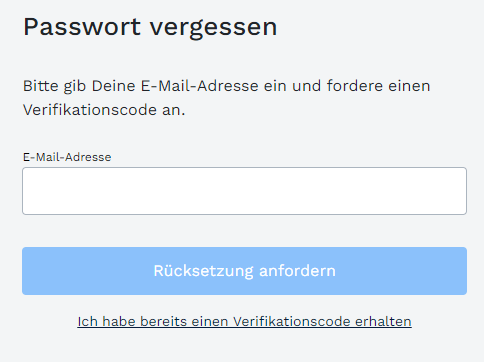Activate the text box under the E-Mail-Adresse label
The height and width of the screenshot is (362, 484).
244,191
